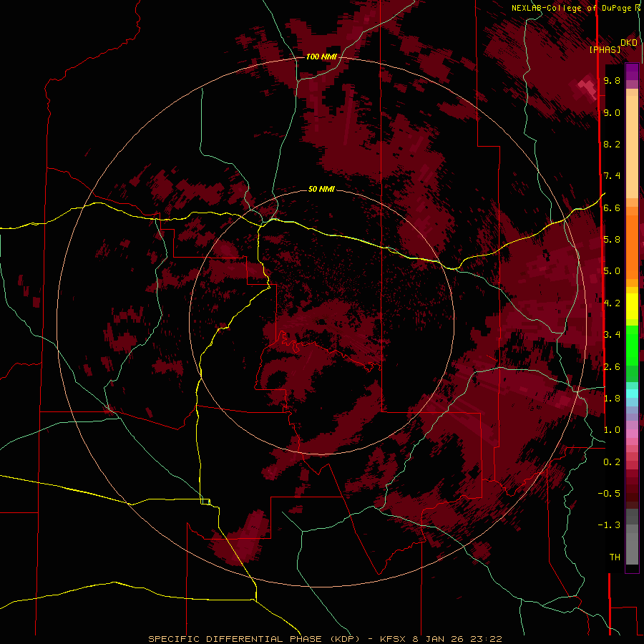Click the orange segment of the color bar
Screen dimensions: 644x644
632,246
